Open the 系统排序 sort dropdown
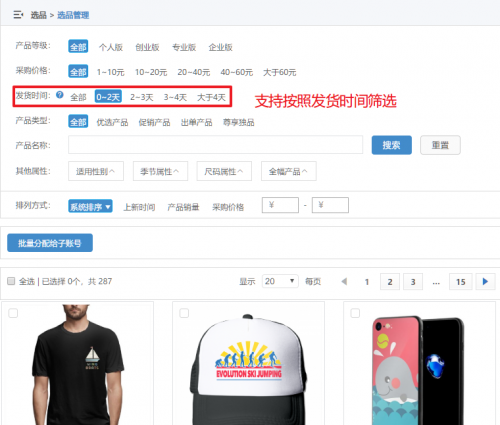This screenshot has height=425, width=500. pos(90,206)
